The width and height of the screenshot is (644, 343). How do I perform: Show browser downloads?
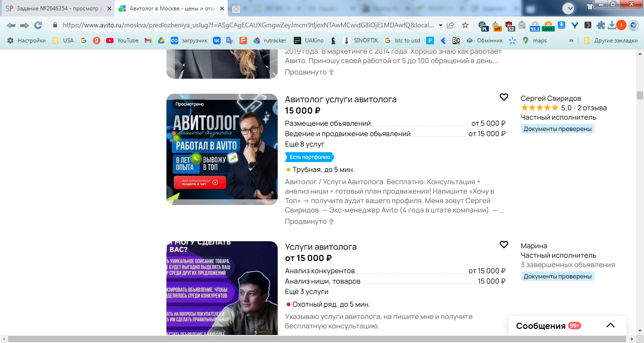tap(611, 25)
